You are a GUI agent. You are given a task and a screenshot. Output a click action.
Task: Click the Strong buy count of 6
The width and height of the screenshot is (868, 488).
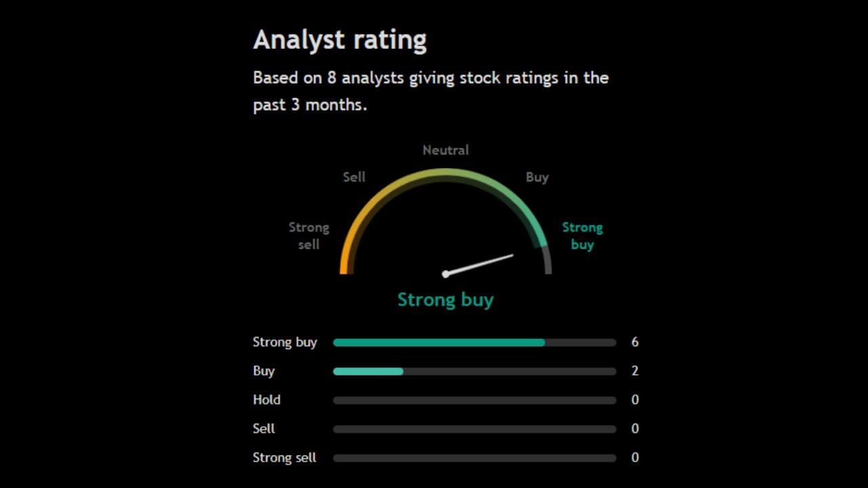635,342
